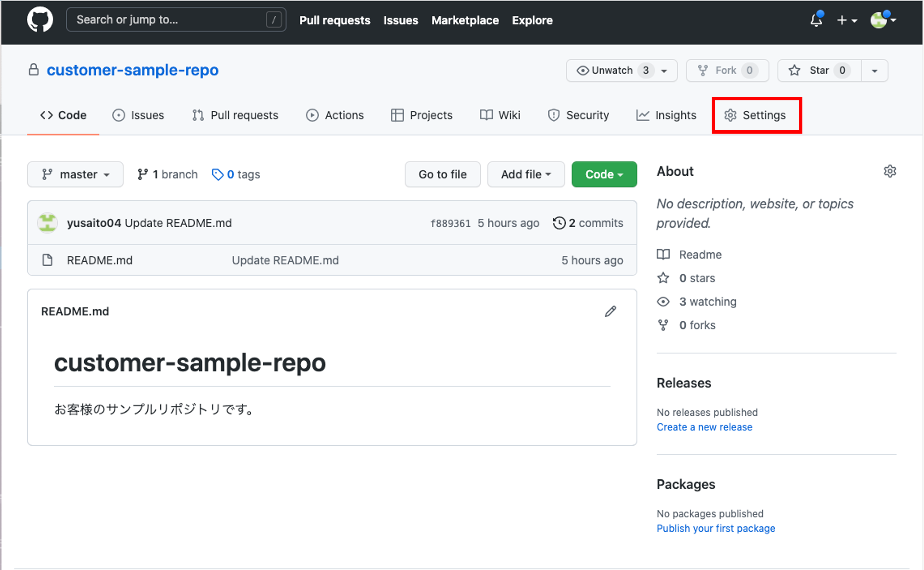
Task: Click the Go to file button
Action: coord(443,175)
